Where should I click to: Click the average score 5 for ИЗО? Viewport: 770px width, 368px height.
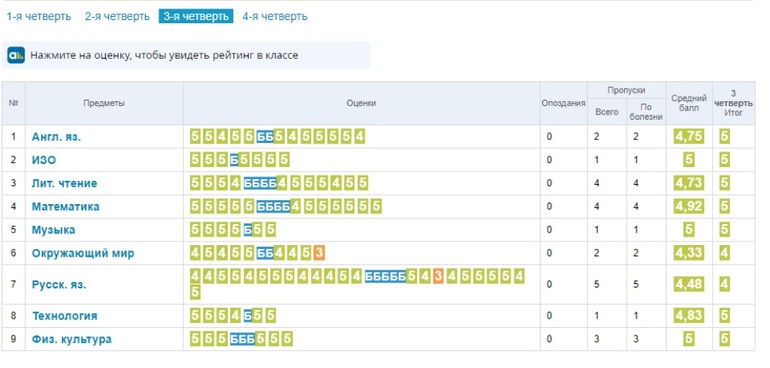click(x=689, y=160)
